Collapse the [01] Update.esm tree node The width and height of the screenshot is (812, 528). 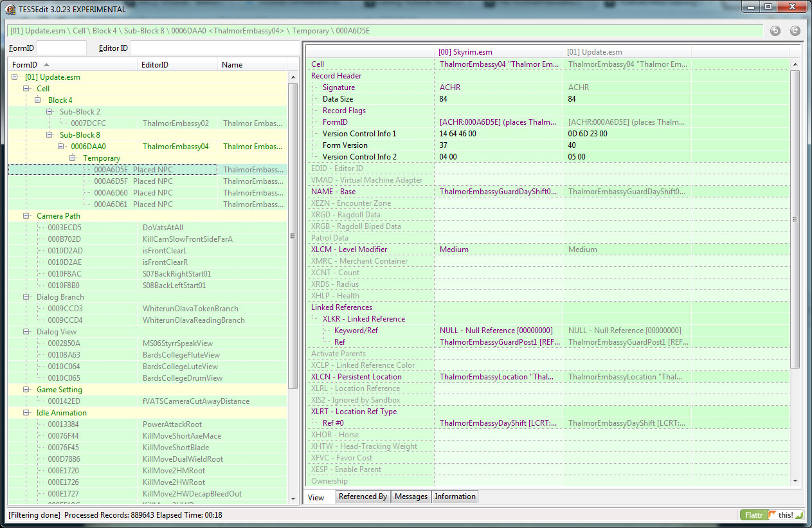pos(15,77)
